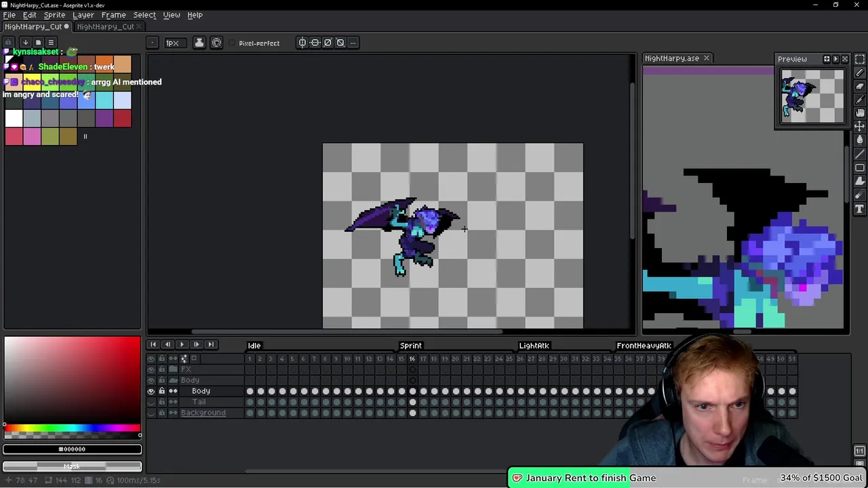
Task: Select the Spray tool
Action: 860,195
